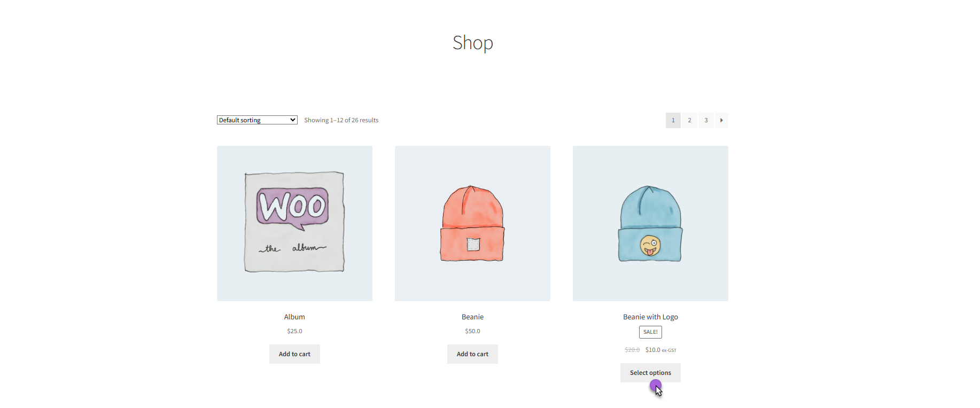The width and height of the screenshot is (980, 408).
Task: Click the Beanie price $50.0
Action: pos(472,331)
